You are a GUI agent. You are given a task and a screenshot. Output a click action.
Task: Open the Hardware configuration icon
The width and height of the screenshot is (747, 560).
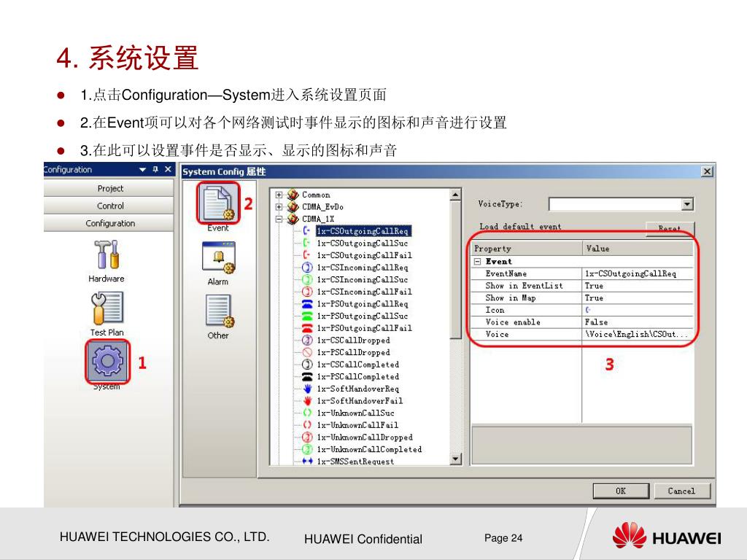coord(107,254)
